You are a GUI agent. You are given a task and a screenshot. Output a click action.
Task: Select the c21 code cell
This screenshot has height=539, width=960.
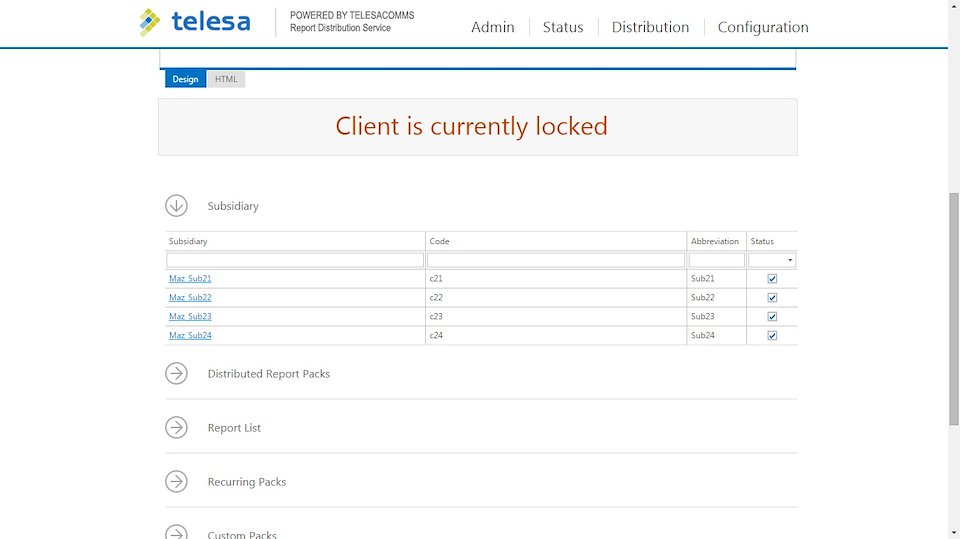(x=556, y=278)
